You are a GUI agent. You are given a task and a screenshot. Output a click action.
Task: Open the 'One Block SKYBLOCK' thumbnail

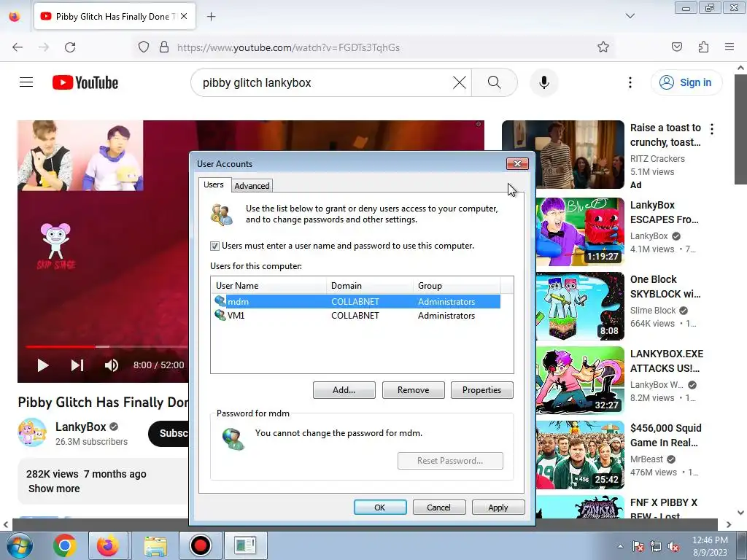580,306
